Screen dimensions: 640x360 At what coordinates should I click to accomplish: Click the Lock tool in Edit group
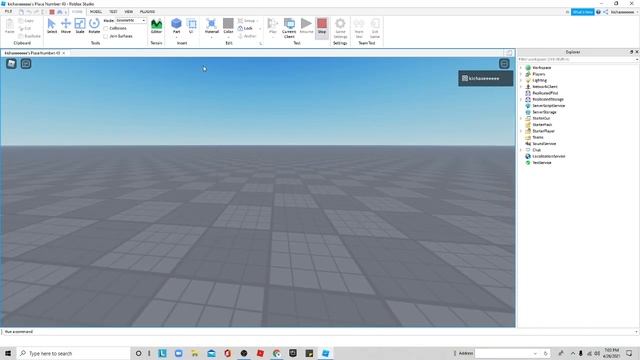[245, 28]
